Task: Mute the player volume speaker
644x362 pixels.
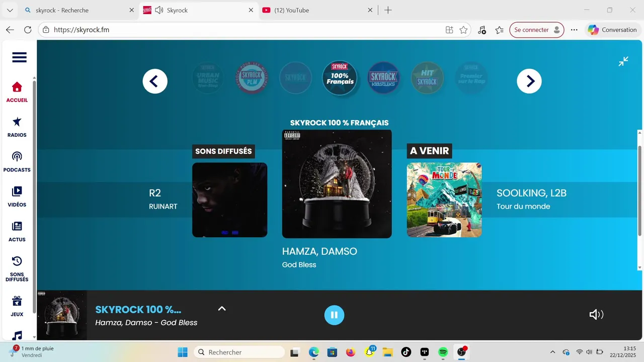Action: click(x=596, y=315)
